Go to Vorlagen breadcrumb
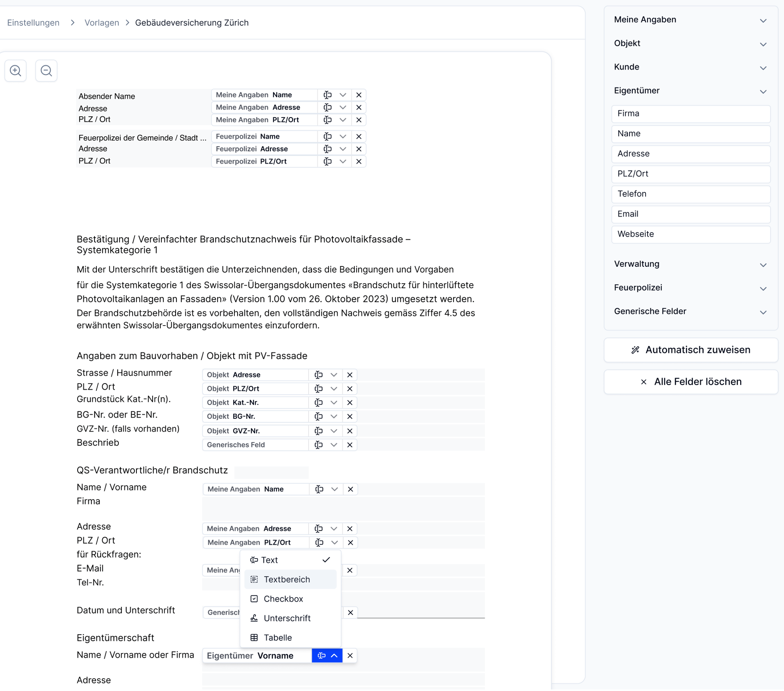 click(102, 23)
